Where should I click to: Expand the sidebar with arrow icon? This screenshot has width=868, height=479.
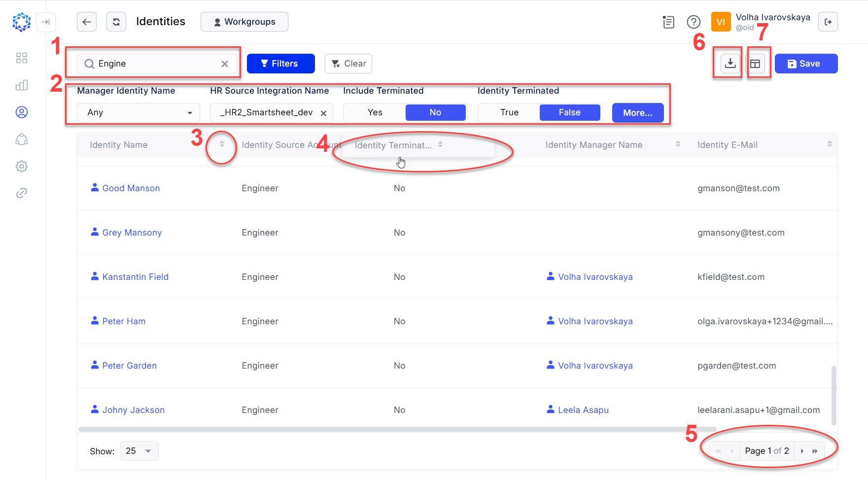click(x=46, y=22)
